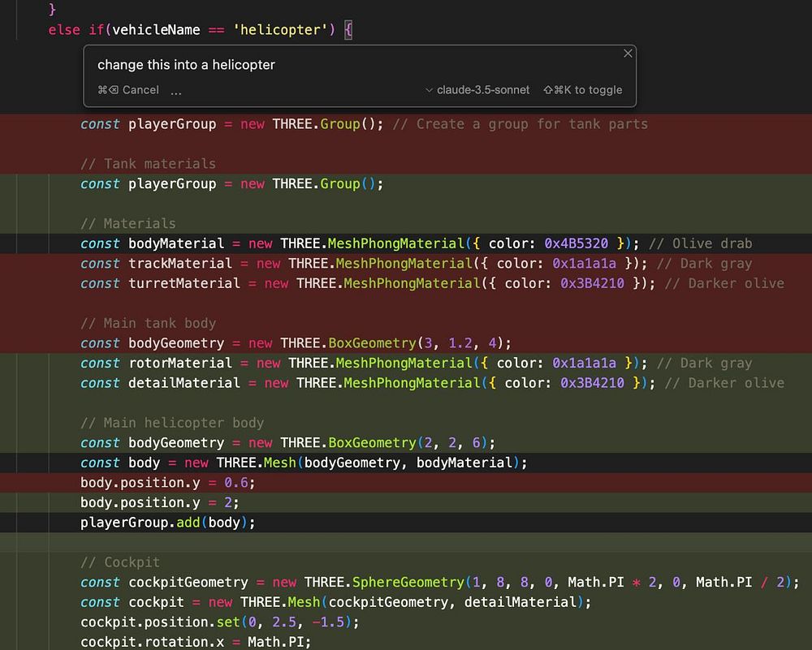The image size is (812, 650).
Task: Click the ⇧⌘K to toggle hint
Action: [x=582, y=90]
